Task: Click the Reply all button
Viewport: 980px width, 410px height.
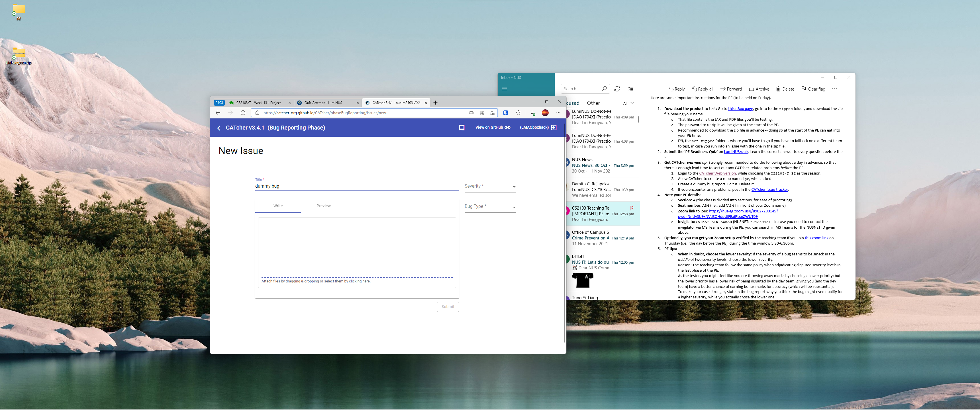Action: [702, 89]
